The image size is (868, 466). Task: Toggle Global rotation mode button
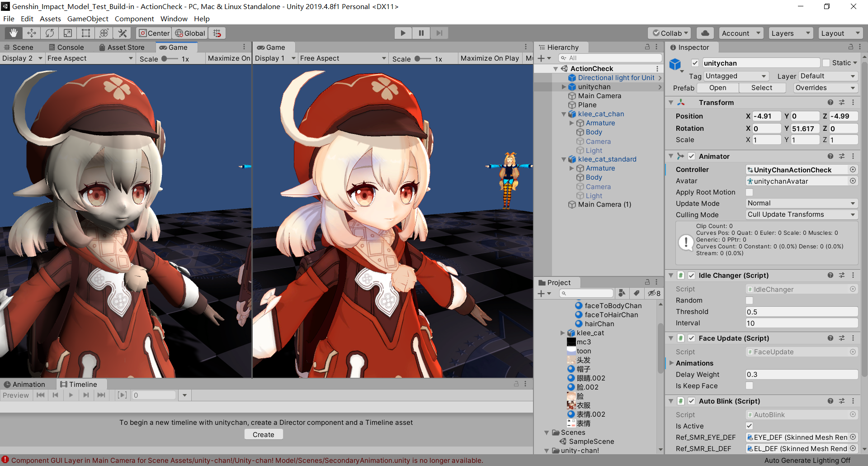coord(190,33)
